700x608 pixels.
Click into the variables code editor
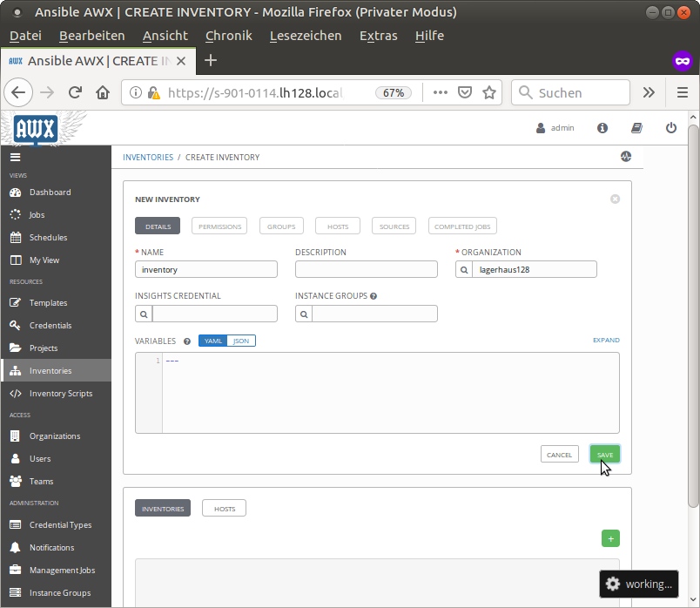(391, 393)
